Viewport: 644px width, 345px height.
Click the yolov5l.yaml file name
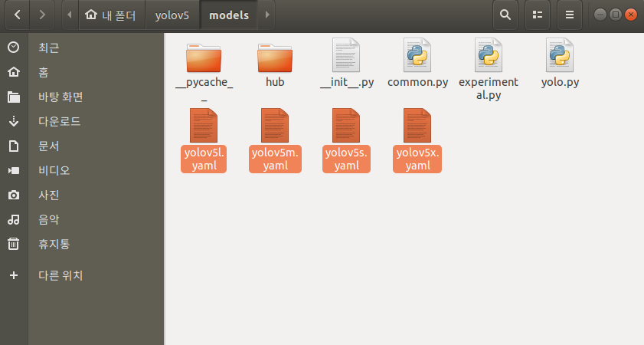pyautogui.click(x=204, y=159)
